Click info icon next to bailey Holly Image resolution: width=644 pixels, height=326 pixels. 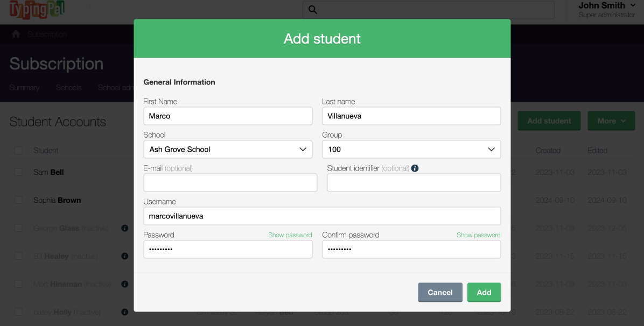[x=125, y=312]
